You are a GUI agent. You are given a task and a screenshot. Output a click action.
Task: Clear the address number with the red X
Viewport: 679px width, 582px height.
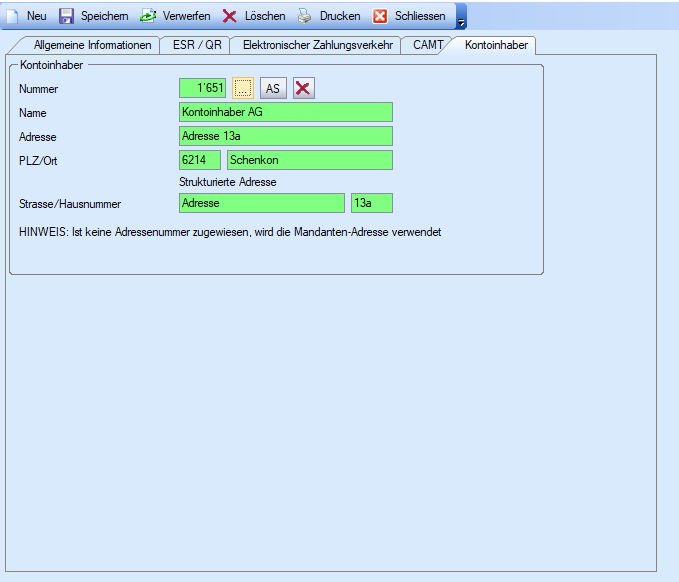(x=303, y=89)
